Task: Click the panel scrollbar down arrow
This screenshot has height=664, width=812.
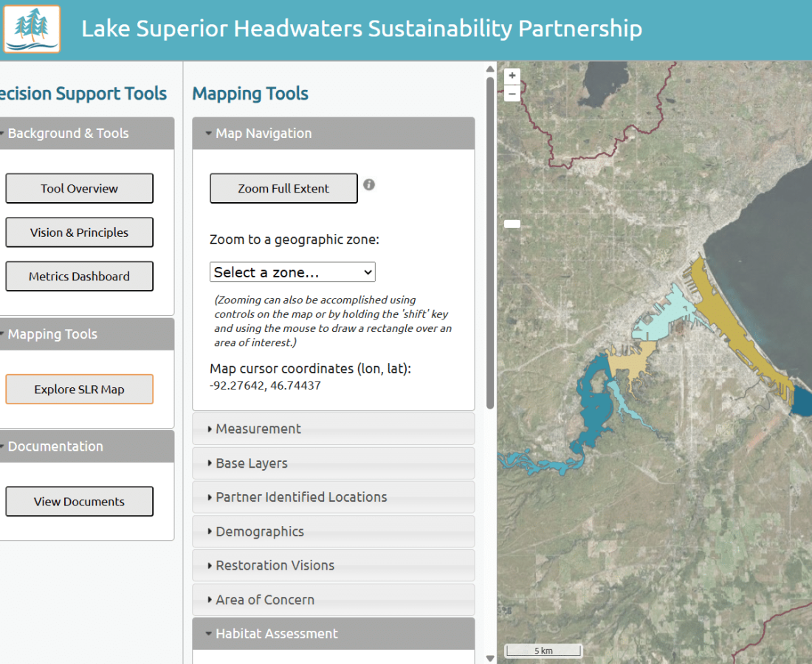Action: pyautogui.click(x=490, y=658)
